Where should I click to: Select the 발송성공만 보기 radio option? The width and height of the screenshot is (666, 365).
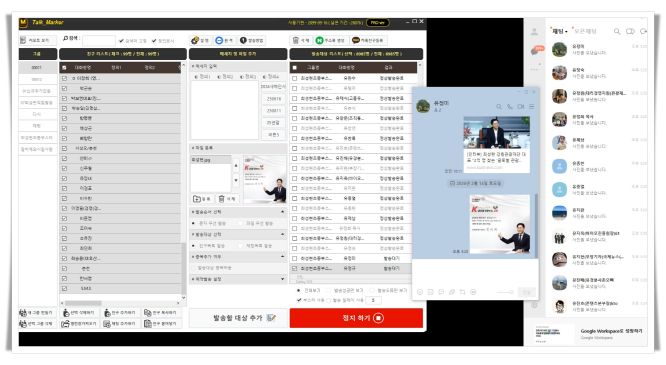[344, 290]
